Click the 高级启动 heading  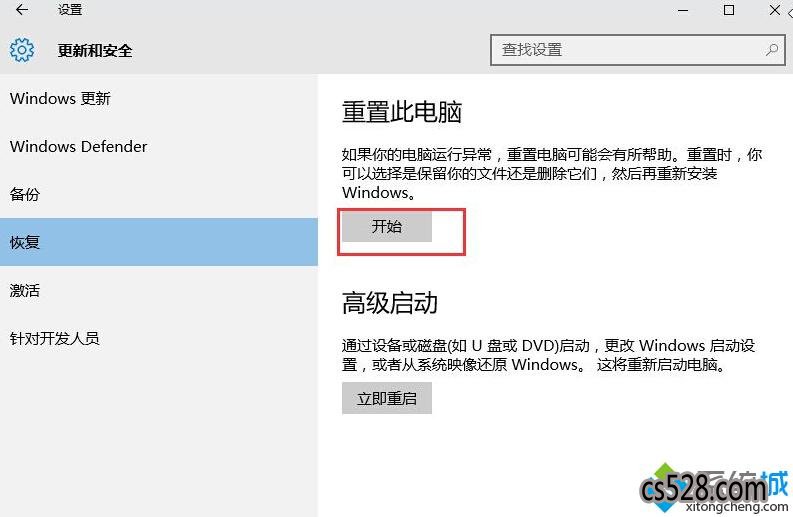pos(389,303)
